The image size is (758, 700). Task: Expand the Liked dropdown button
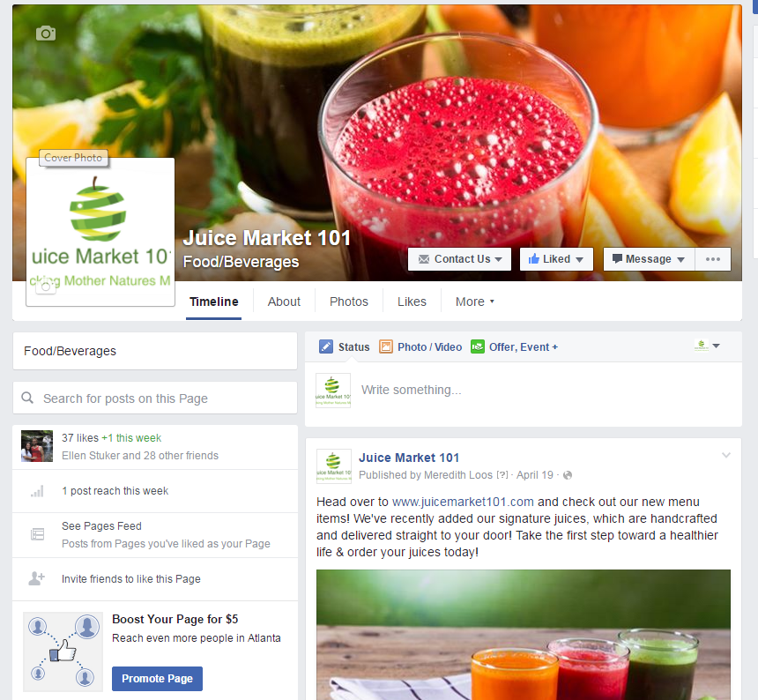point(556,259)
